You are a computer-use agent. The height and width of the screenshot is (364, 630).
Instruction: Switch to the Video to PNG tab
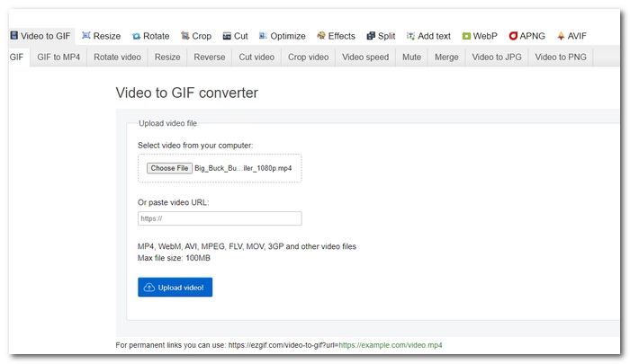(x=561, y=57)
